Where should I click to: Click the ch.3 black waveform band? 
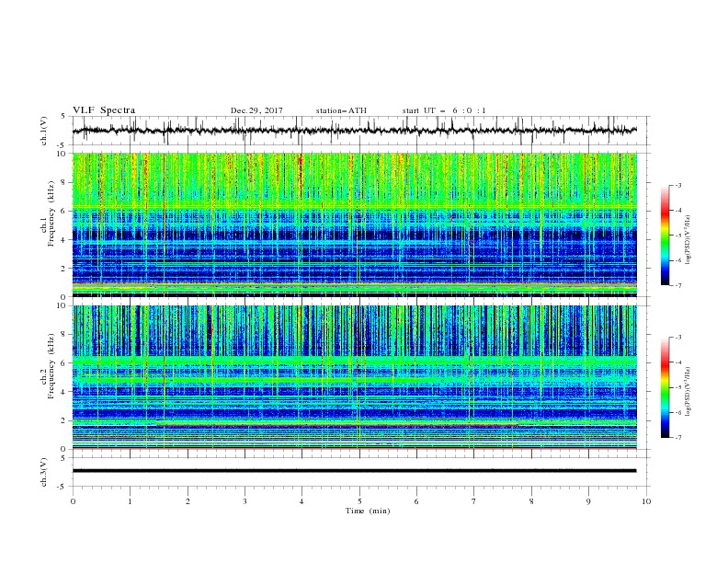click(x=355, y=471)
